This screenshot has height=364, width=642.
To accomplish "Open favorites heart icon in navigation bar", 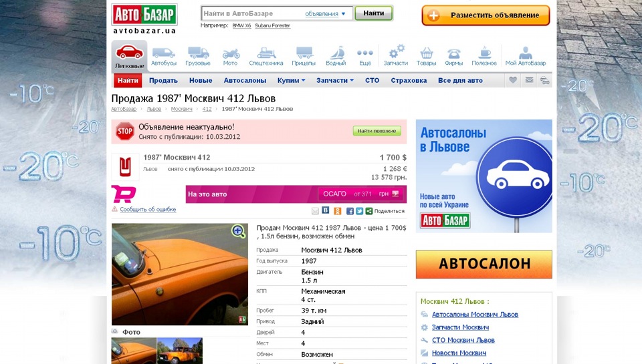I will click(x=513, y=80).
